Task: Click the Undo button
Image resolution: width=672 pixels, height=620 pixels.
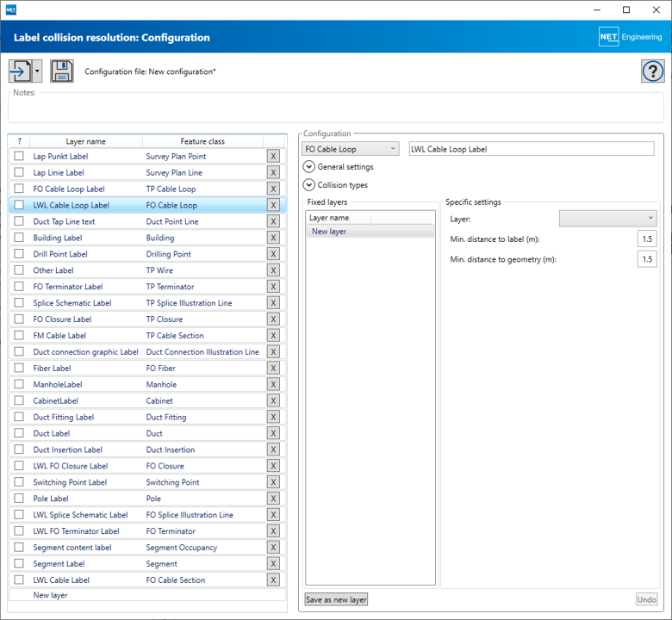Action: tap(646, 599)
